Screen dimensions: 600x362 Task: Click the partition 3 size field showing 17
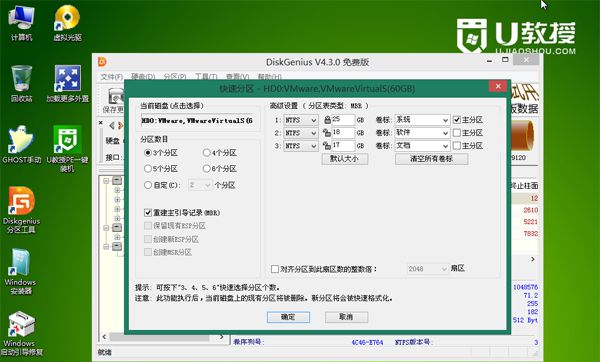coord(343,146)
